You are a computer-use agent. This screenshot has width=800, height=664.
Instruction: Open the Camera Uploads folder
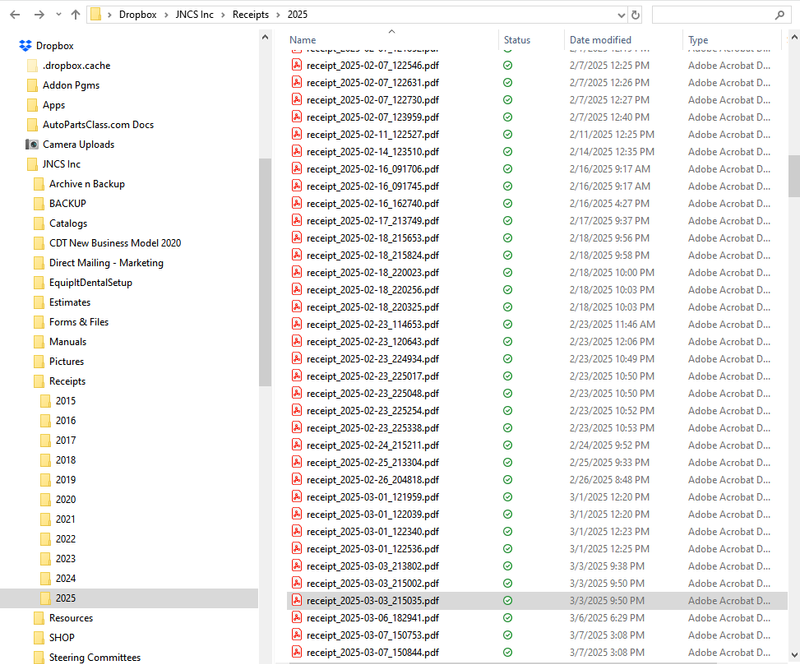point(78,144)
